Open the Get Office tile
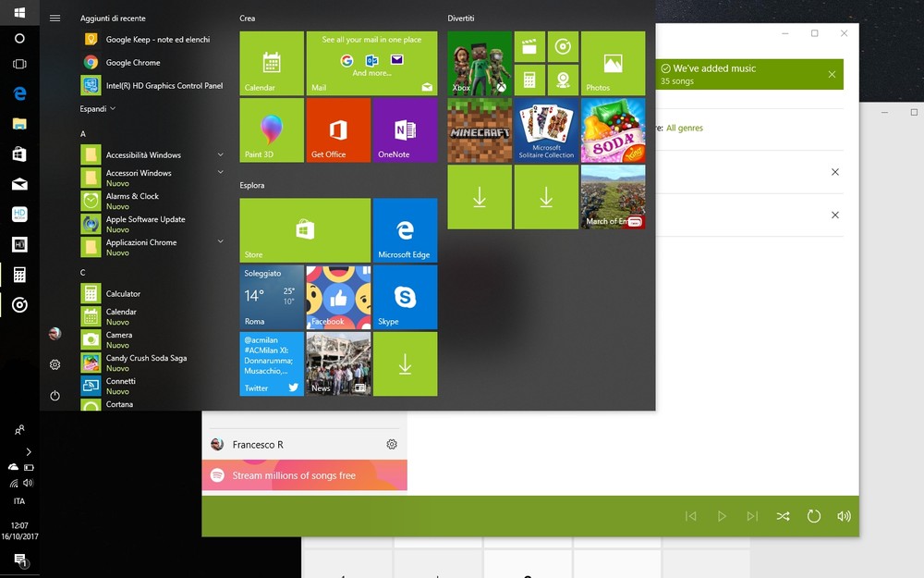 tap(338, 130)
